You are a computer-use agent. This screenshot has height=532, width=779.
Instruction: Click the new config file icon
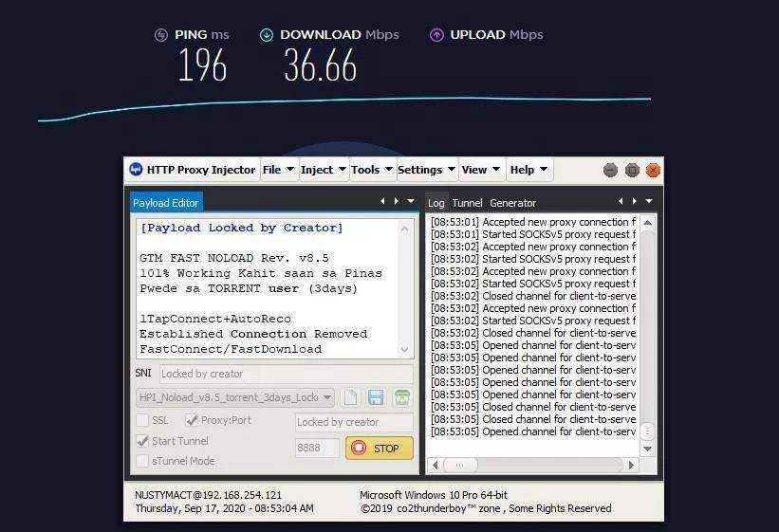coord(351,397)
